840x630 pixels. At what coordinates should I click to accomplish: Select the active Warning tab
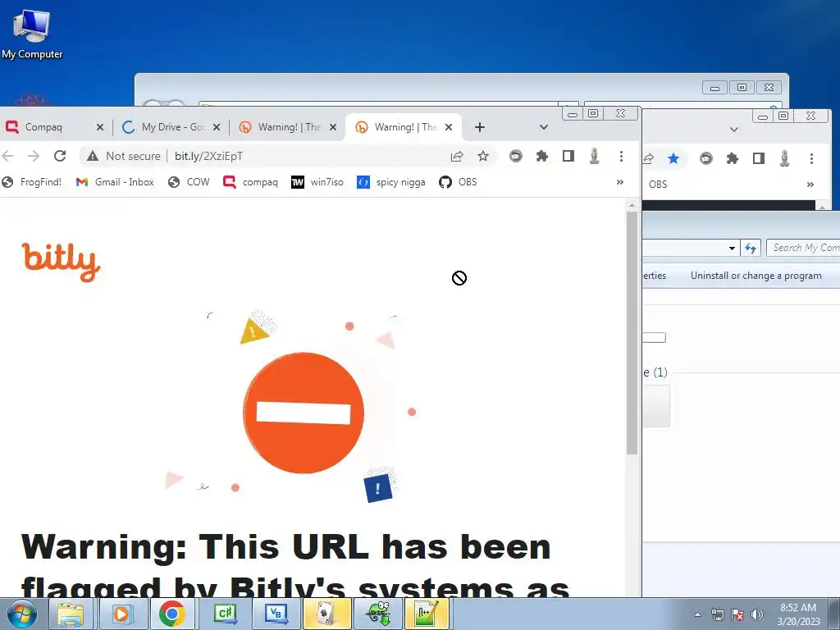click(x=404, y=127)
